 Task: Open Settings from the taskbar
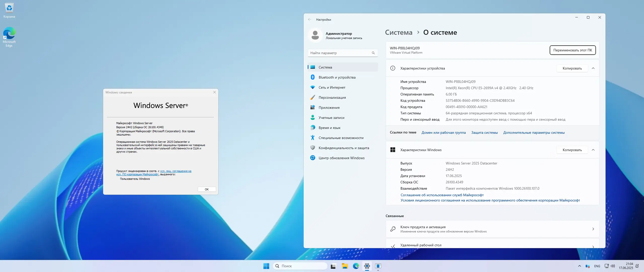point(367,266)
